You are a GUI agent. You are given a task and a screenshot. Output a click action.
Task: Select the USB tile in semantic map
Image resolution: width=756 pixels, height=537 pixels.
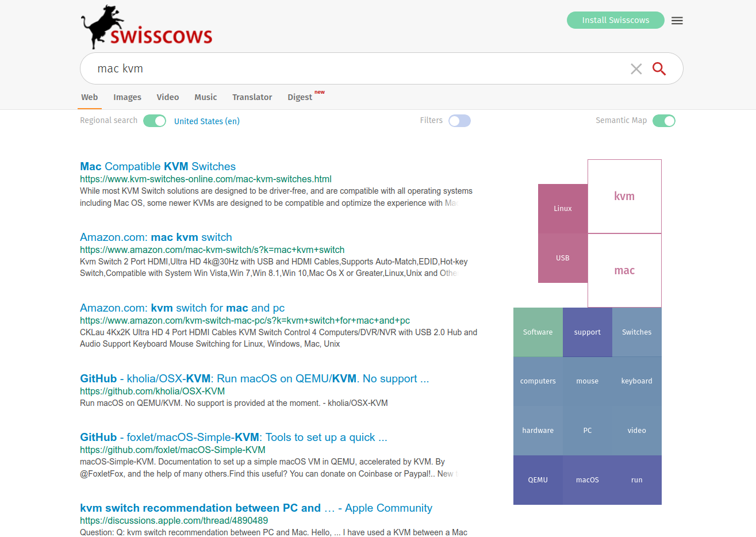[x=563, y=258]
